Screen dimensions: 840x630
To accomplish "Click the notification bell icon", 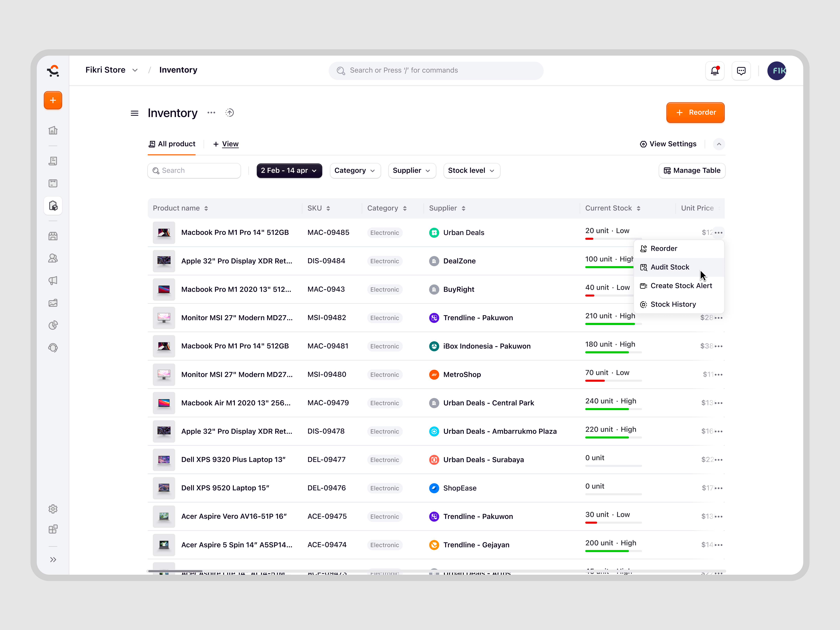I will [x=715, y=71].
